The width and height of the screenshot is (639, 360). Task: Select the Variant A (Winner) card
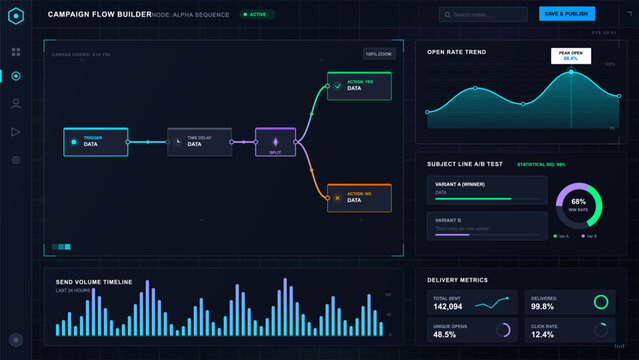click(487, 190)
